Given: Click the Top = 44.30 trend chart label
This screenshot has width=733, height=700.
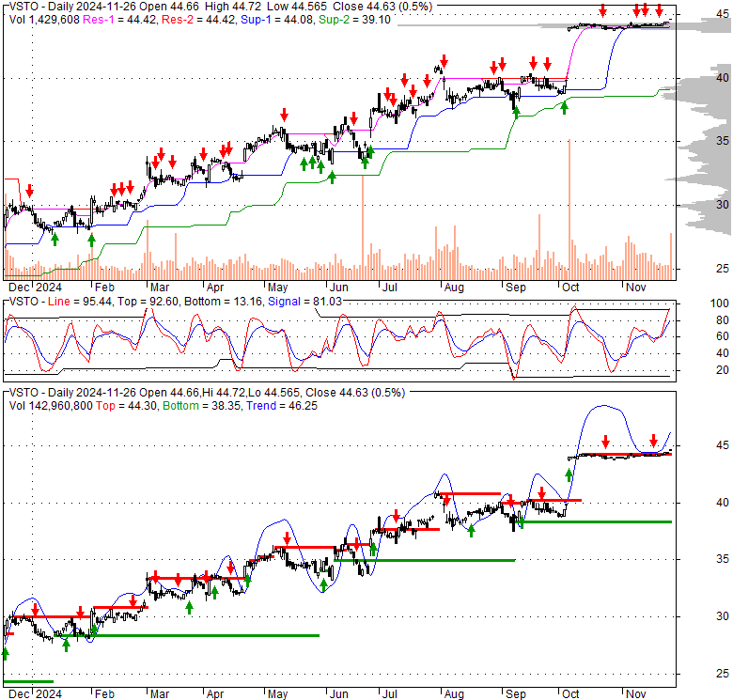Looking at the screenshot, I should (x=126, y=406).
